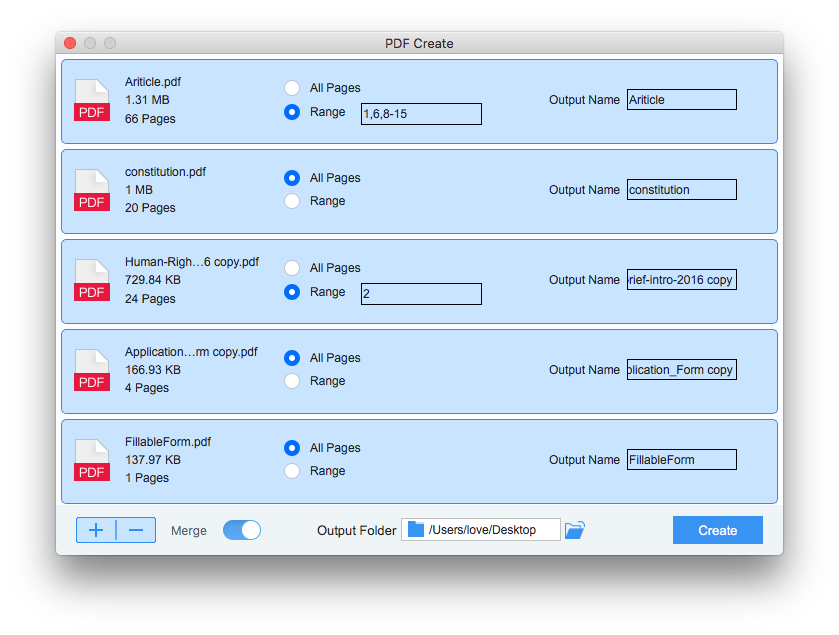The height and width of the screenshot is (635, 839).
Task: Click the PDF icon for Human-Righ...6 copy.pdf
Action: pos(91,280)
